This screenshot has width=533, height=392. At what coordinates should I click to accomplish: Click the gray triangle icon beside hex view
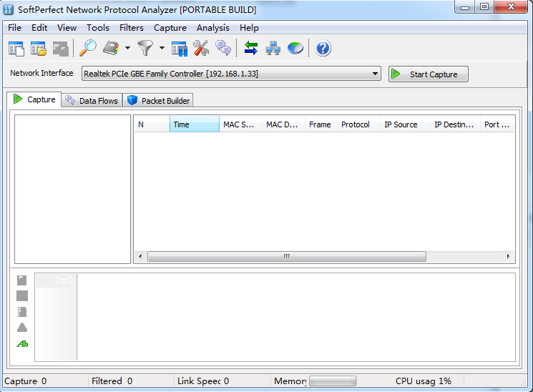[x=22, y=328]
